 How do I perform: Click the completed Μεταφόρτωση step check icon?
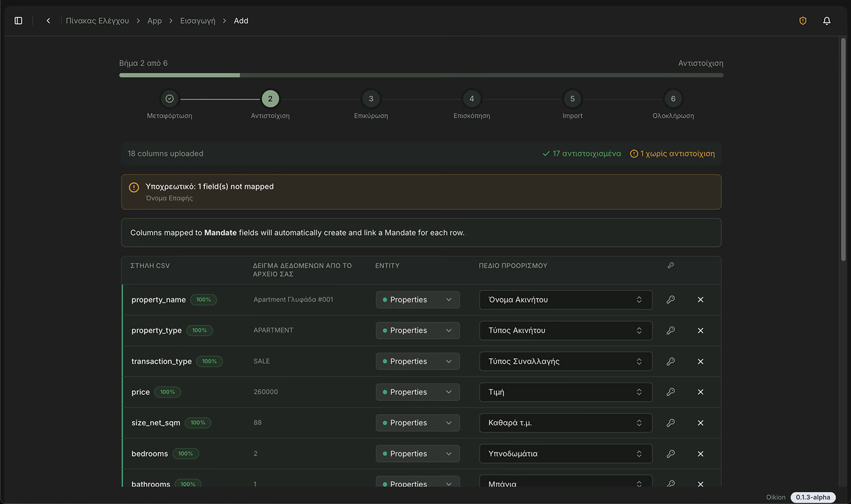pyautogui.click(x=170, y=99)
